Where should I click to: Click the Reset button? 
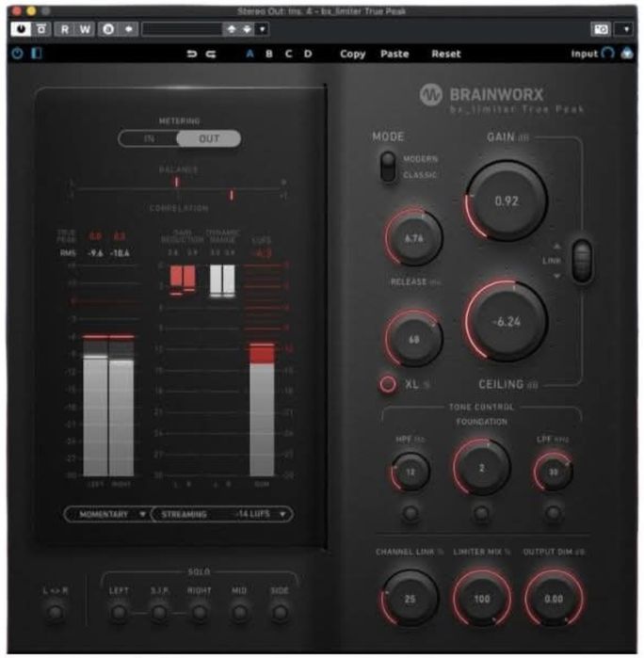pos(446,54)
